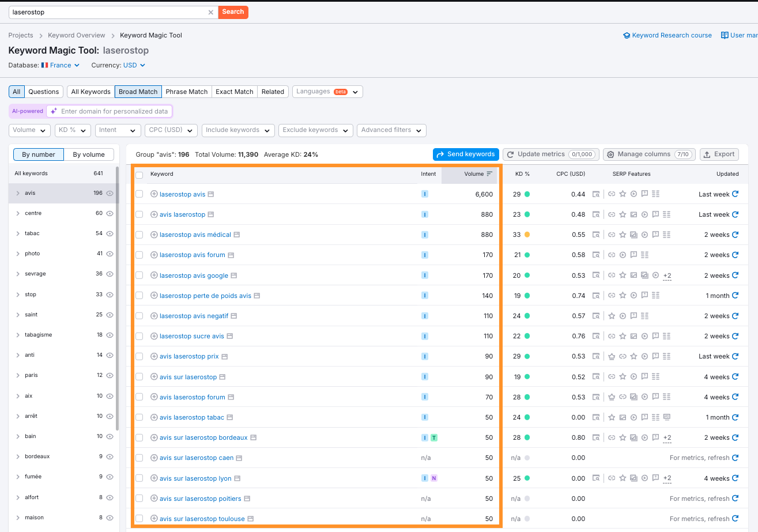Screen dimensions: 758x532
Task: Refresh metrics for avis sur laserostop poitiers
Action: pos(735,499)
